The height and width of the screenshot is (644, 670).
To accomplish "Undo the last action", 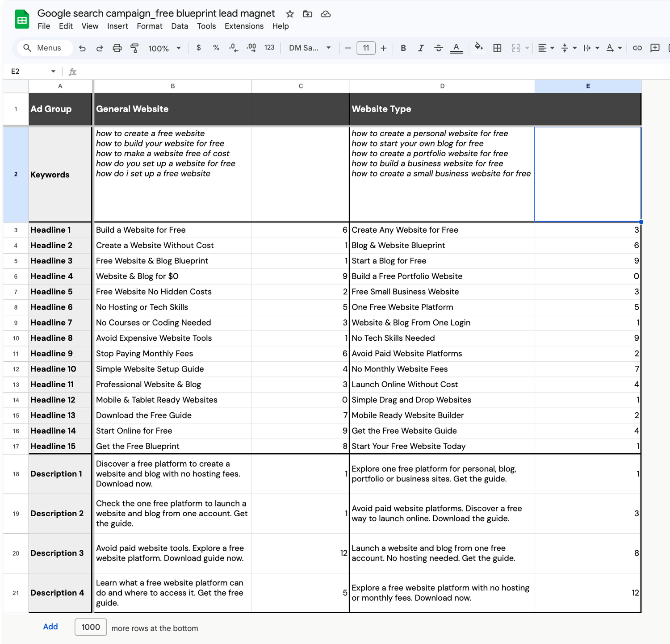I will pos(82,48).
